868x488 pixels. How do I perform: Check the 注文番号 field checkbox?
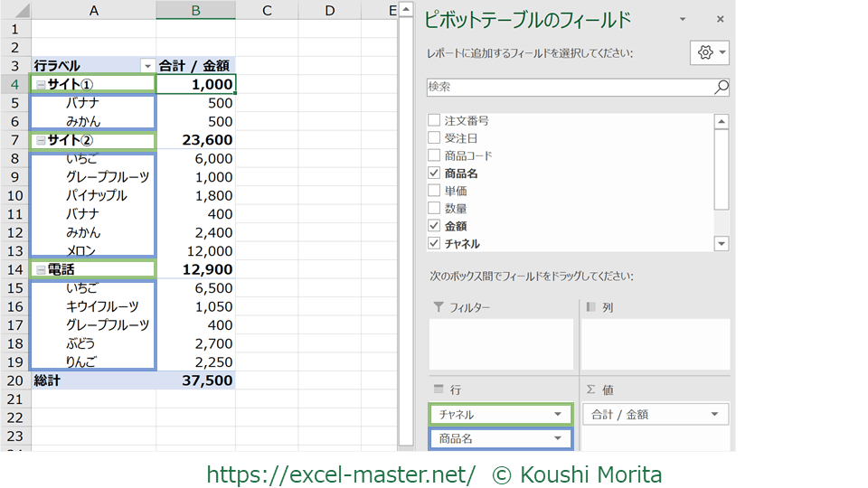click(434, 120)
